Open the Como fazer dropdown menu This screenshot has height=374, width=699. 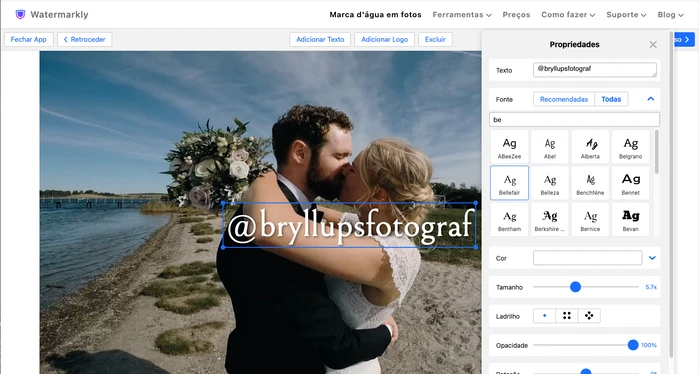coord(568,15)
